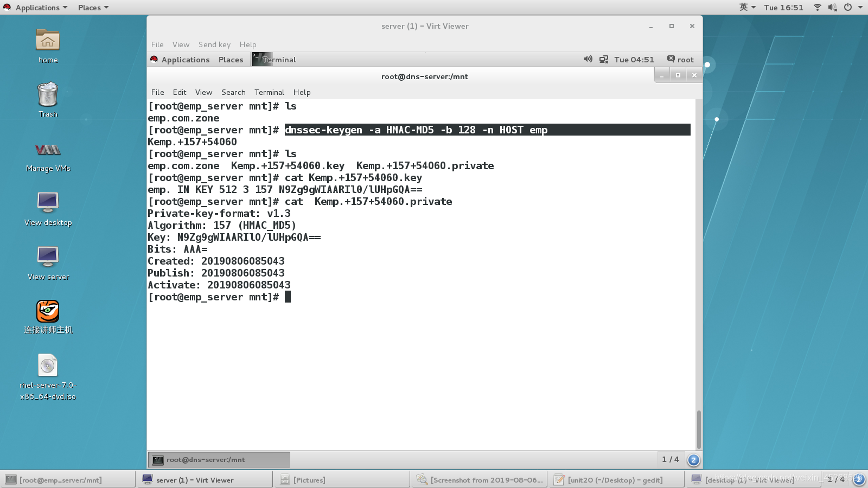Open the host clock Tue 16:51
This screenshot has width=868, height=488.
tap(783, 7)
